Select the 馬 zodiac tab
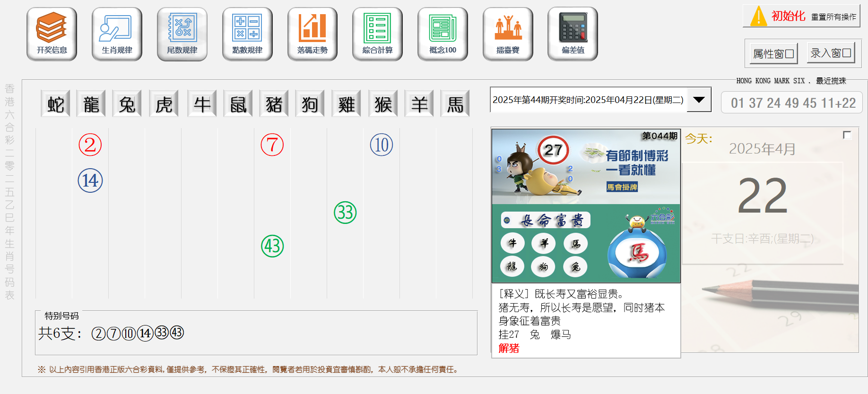Screen dimensions: 868x394 [x=455, y=104]
